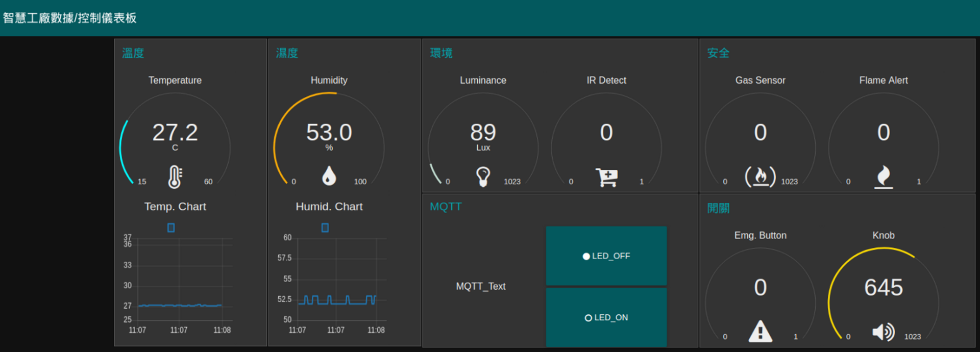
Task: Click the temperature line in Temp. Chart
Action: pos(180,306)
